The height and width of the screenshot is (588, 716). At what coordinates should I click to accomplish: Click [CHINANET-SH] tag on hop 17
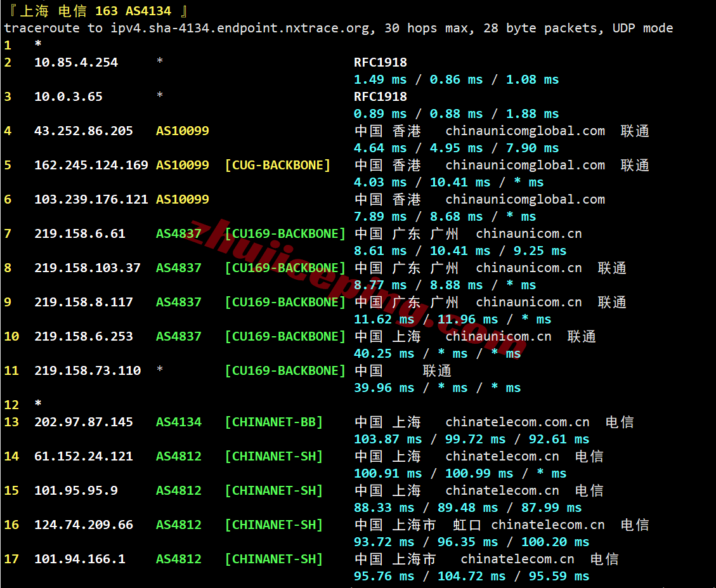[x=274, y=559]
